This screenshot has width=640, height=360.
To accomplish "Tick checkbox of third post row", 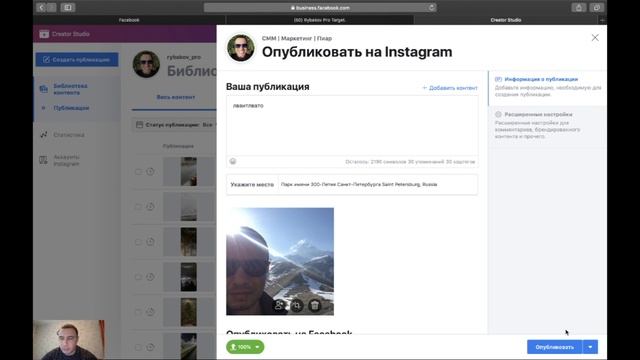I will pos(138,242).
